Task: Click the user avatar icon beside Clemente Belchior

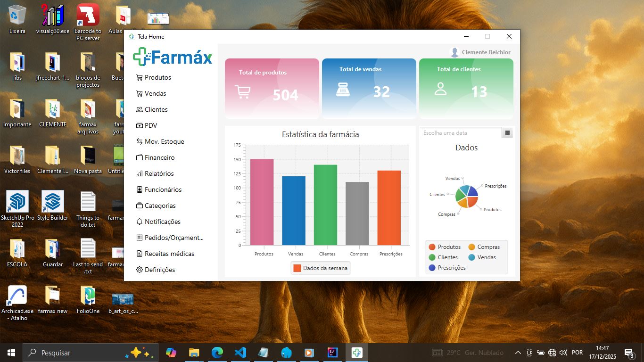Action: tap(454, 52)
